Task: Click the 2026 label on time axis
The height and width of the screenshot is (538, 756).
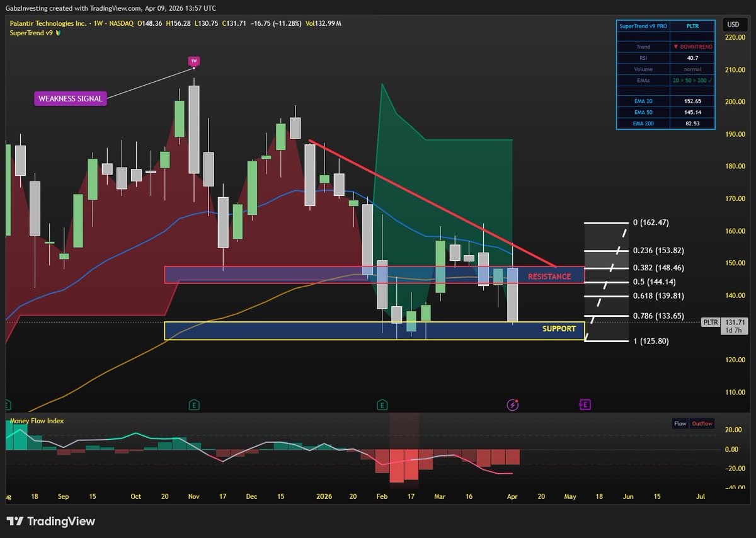Action: [323, 496]
